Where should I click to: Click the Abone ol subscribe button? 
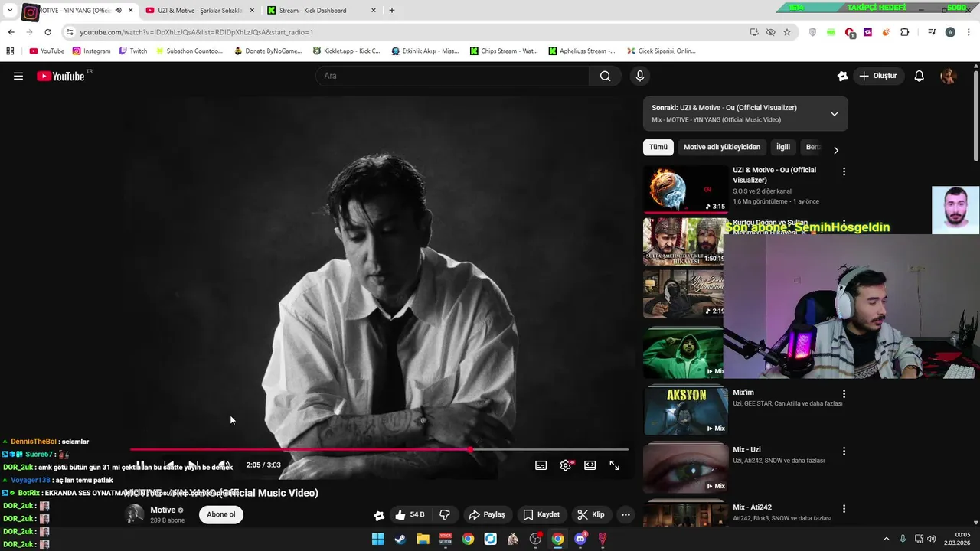point(221,514)
